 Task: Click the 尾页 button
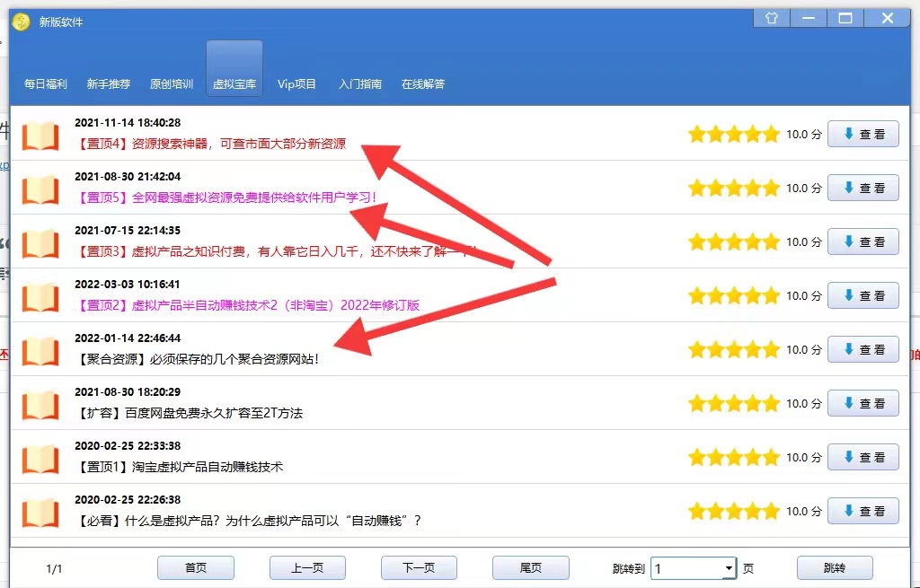pyautogui.click(x=530, y=568)
